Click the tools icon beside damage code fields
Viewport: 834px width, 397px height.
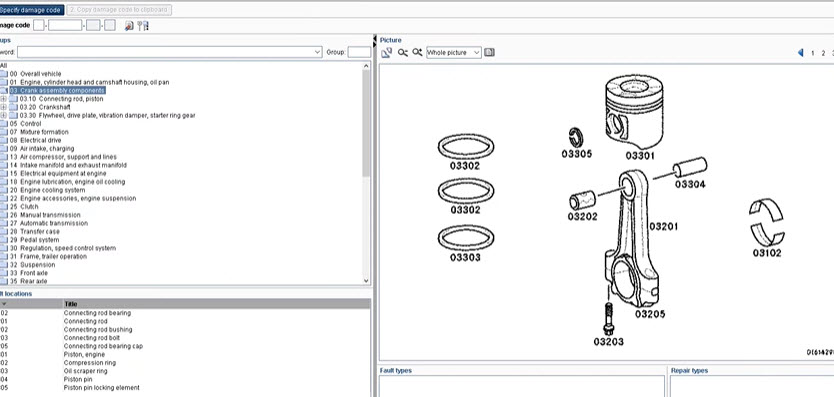(x=143, y=26)
